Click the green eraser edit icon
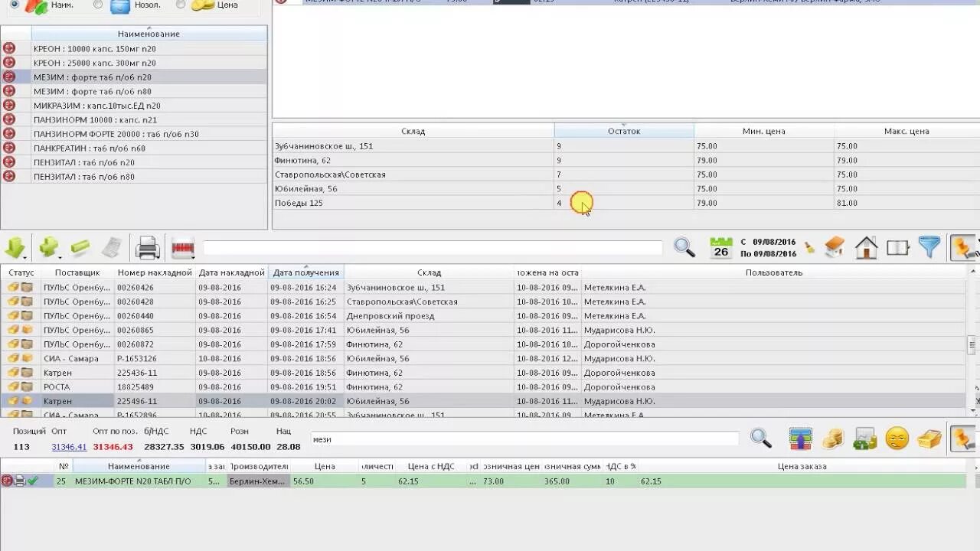 coord(80,247)
